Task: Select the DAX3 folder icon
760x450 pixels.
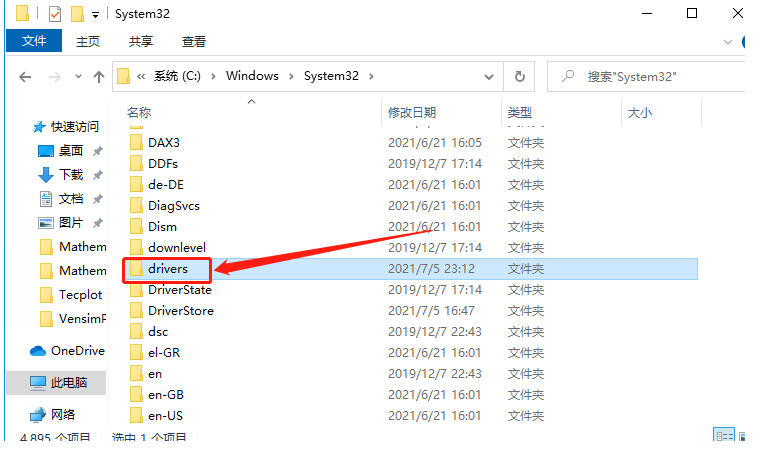Action: [x=136, y=143]
